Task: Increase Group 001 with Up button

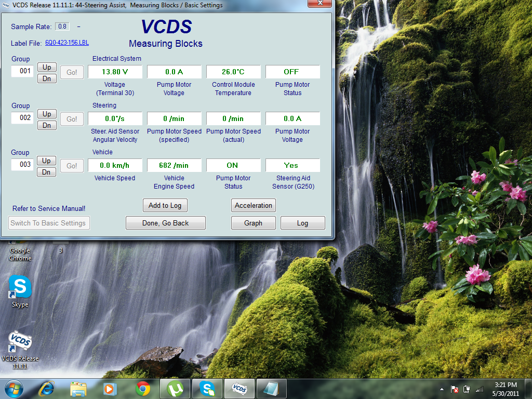Action: (47, 67)
